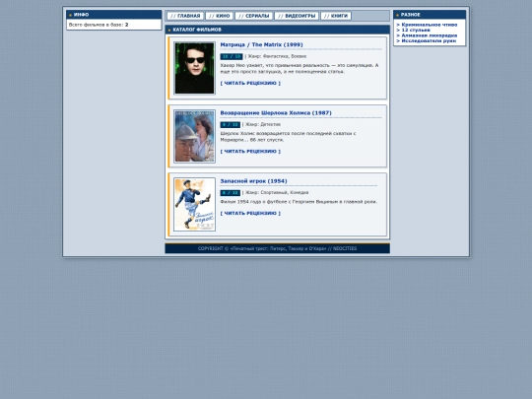Click the Sherlock Holmes film rating badge
532x399 pixels.
coord(230,125)
